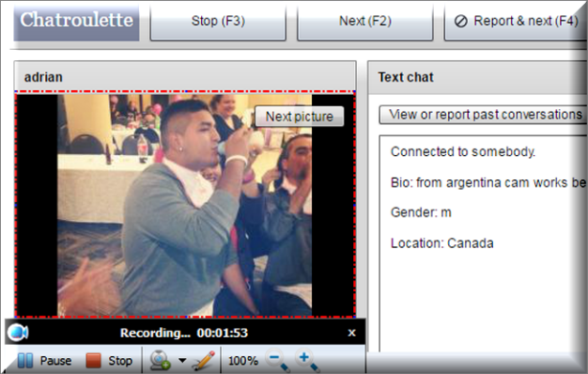Screen dimensions: 588x374
Task: Click the adrian panel title
Action: click(43, 77)
